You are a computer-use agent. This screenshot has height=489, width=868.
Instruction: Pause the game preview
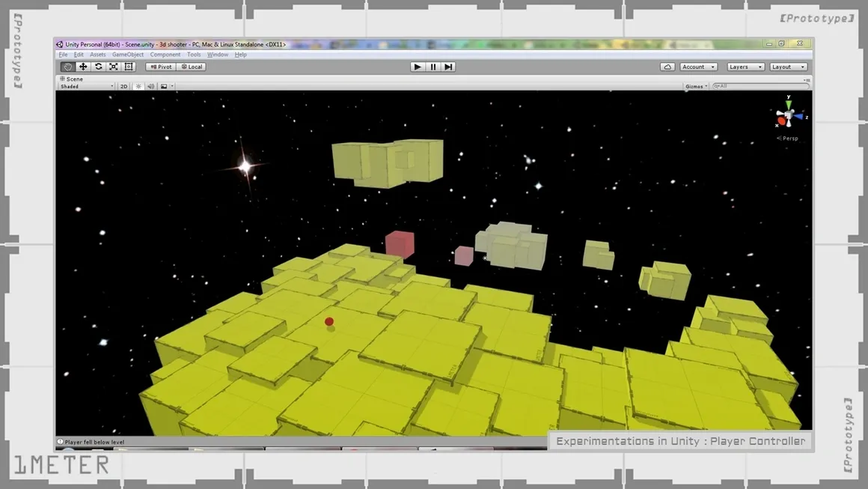[433, 67]
